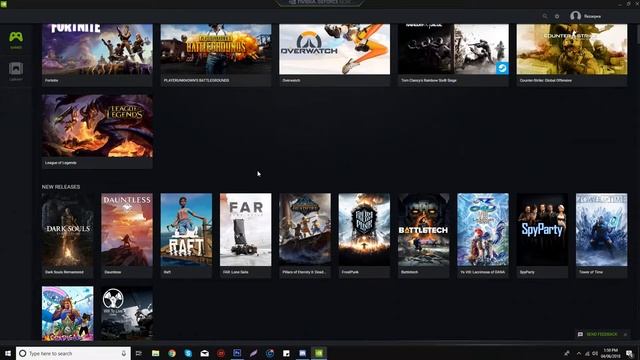The width and height of the screenshot is (640, 360).
Task: Click the search magnifier icon
Action: (x=544, y=16)
